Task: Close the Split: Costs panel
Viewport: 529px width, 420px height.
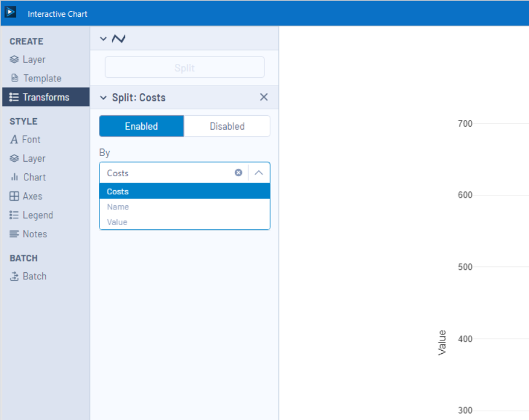Action: pyautogui.click(x=264, y=97)
